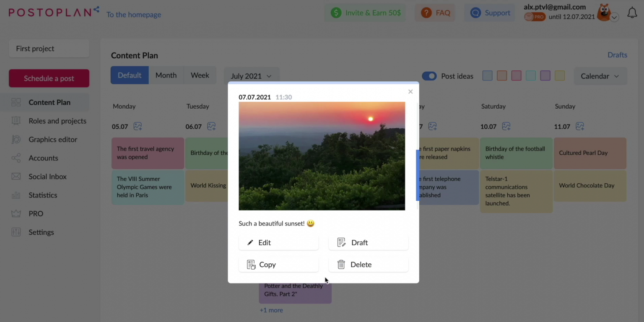Click the image upload icon beside 05.07

[x=138, y=126]
